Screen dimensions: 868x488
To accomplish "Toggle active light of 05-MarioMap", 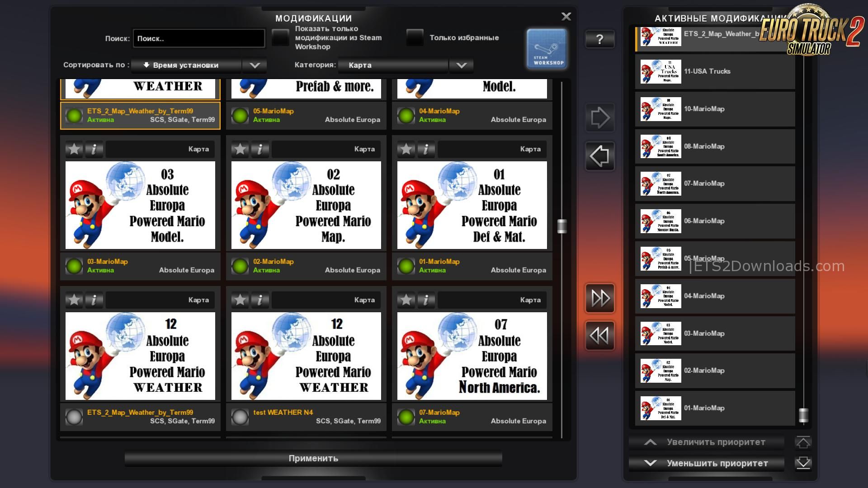I will coord(240,116).
